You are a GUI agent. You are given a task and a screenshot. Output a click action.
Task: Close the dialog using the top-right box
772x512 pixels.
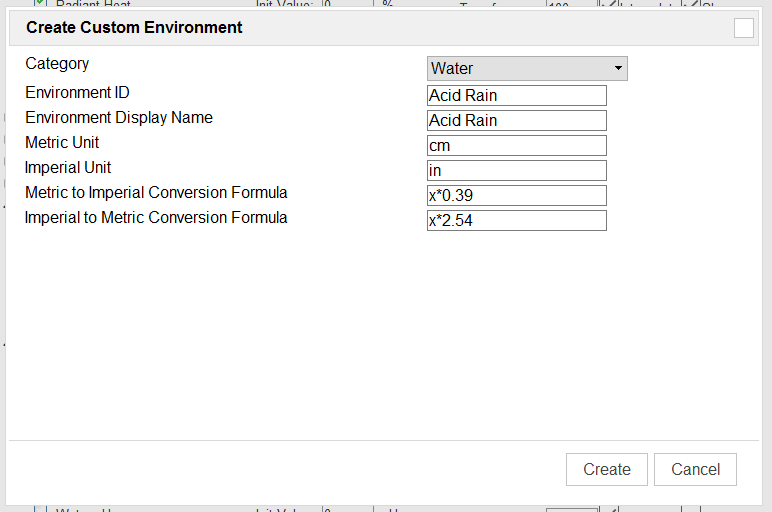[743, 28]
